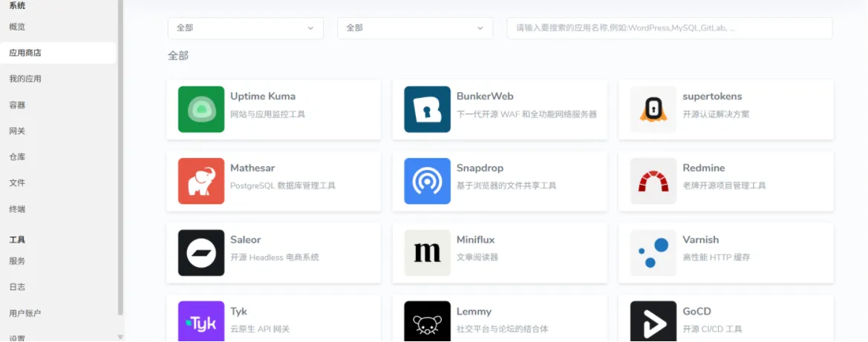Viewport: 868px width, 342px height.
Task: Click description 老牌开源项目管理工具
Action: point(725,186)
